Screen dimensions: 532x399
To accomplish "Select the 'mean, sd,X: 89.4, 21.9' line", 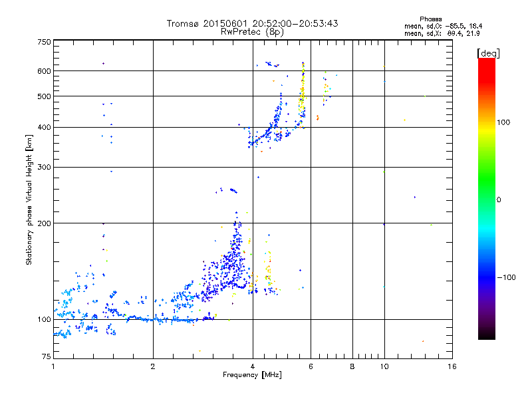I will pyautogui.click(x=442, y=33).
